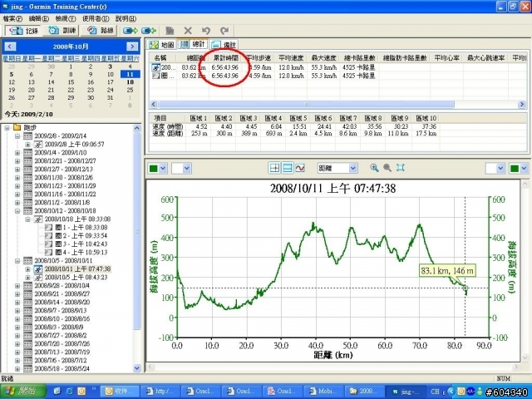The image size is (532, 399).
Task: Go to next month in calendar
Action: [x=132, y=47]
